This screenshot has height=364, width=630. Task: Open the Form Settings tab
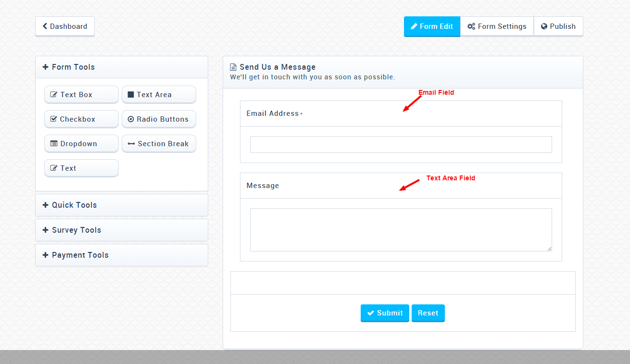coord(497,26)
